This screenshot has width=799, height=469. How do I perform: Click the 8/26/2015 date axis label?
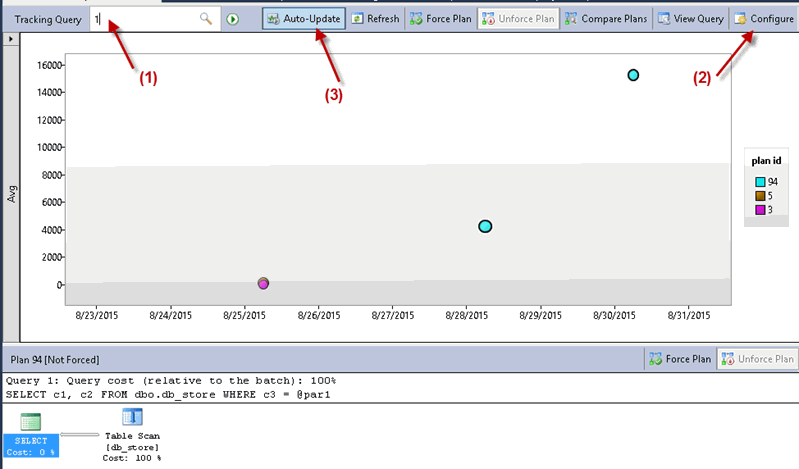tap(319, 316)
